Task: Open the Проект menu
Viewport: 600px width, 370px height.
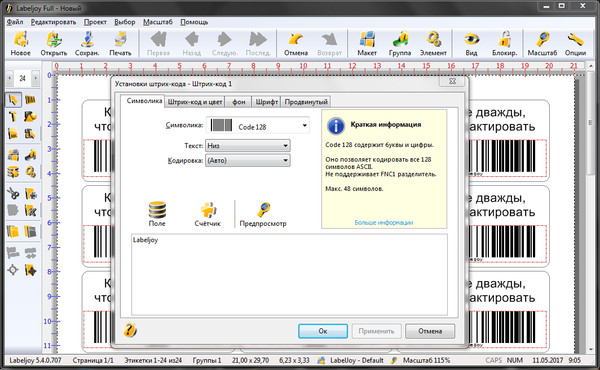Action: coord(95,22)
